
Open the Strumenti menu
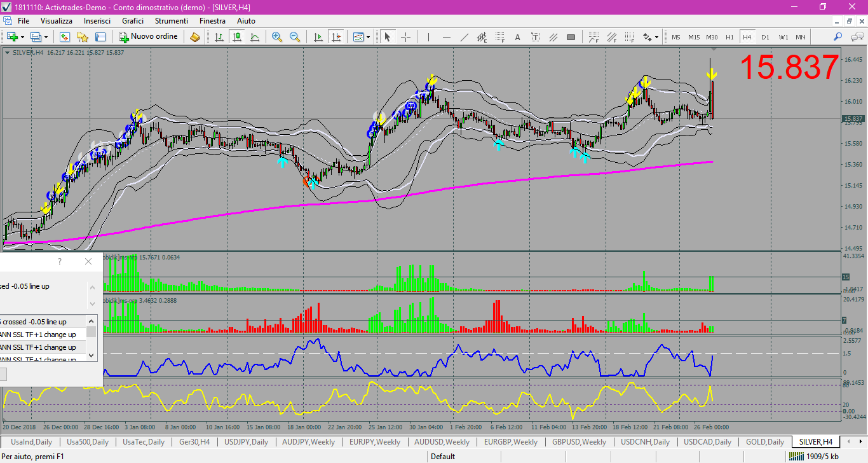172,21
